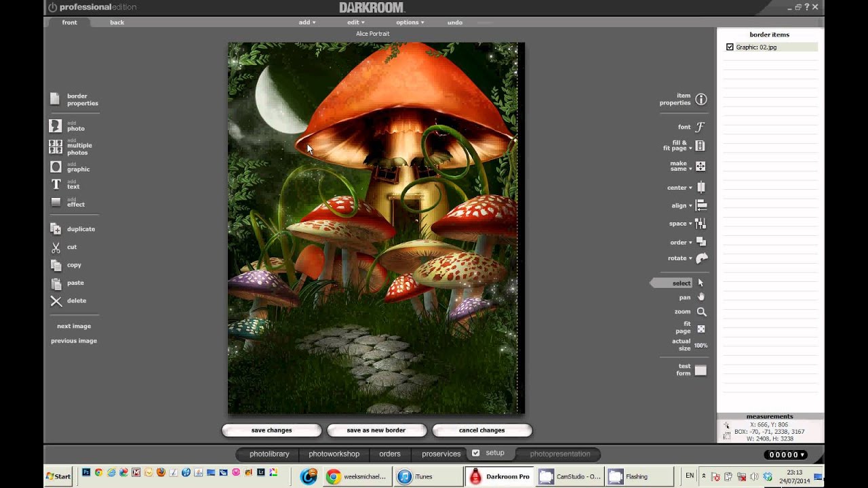This screenshot has height=488, width=868.
Task: Click the add multiple photos icon
Action: pos(56,146)
